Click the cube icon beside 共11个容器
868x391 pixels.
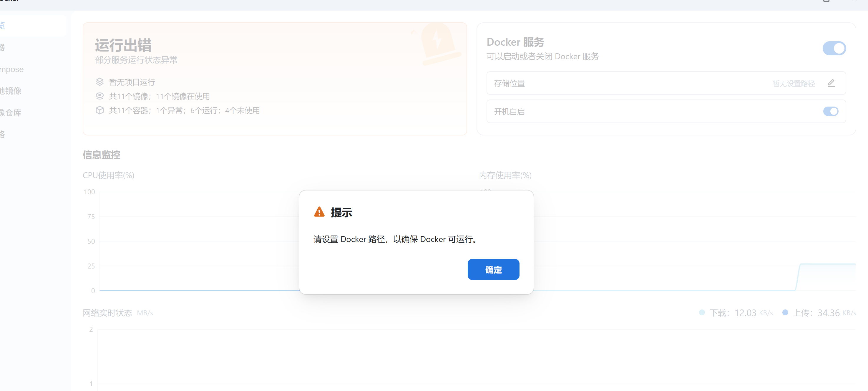click(100, 110)
